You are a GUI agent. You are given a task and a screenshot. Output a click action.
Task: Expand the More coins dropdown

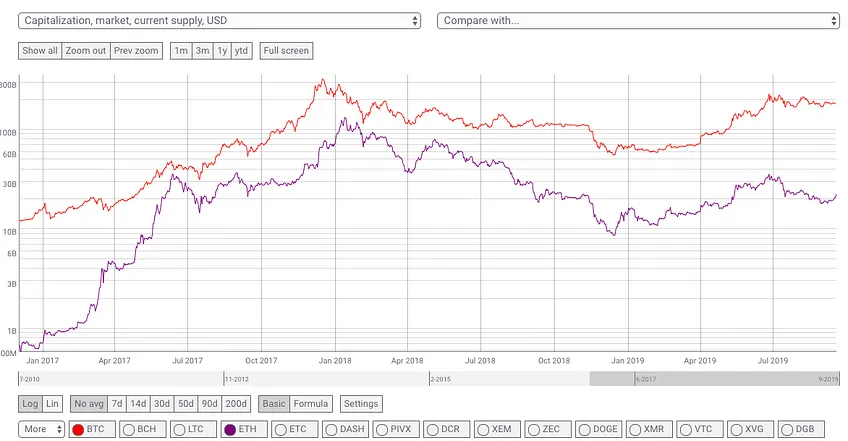pyautogui.click(x=41, y=429)
